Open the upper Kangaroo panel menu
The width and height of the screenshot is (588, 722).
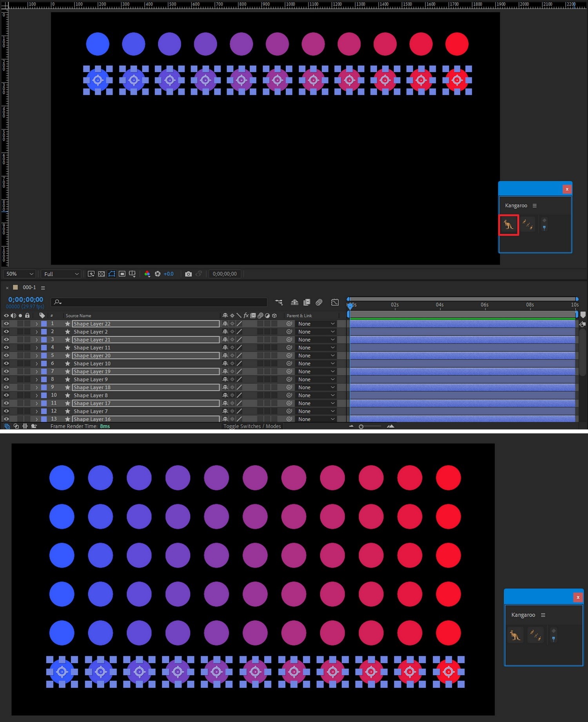[x=534, y=206]
